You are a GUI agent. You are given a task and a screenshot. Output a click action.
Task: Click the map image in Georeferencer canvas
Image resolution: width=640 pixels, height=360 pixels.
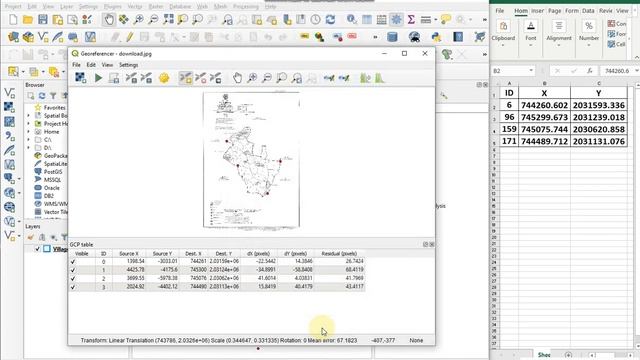point(251,159)
